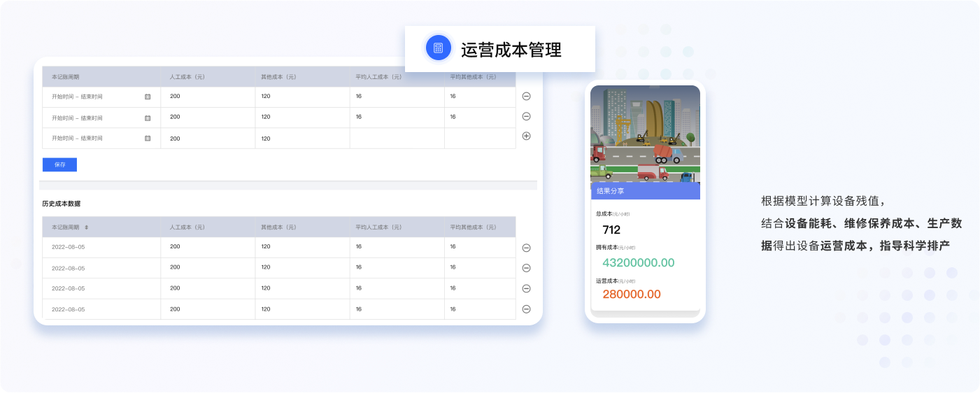Click the plus icon to add a cost row

pos(527,135)
